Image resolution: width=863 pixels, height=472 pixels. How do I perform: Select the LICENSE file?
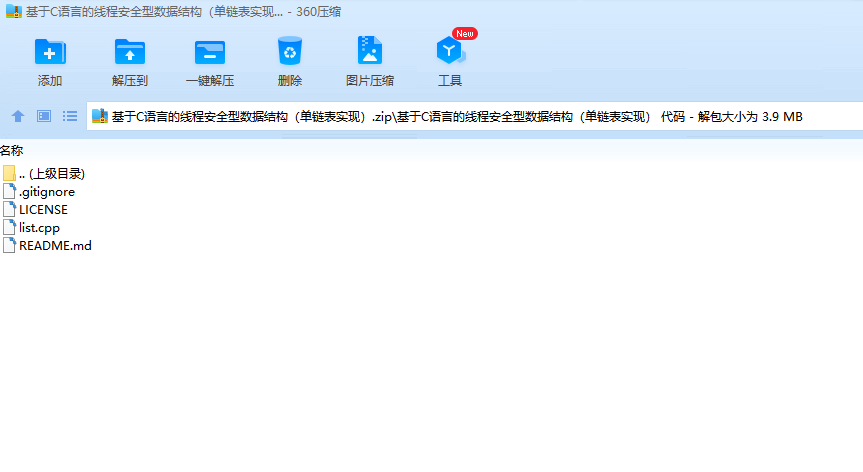[35, 210]
